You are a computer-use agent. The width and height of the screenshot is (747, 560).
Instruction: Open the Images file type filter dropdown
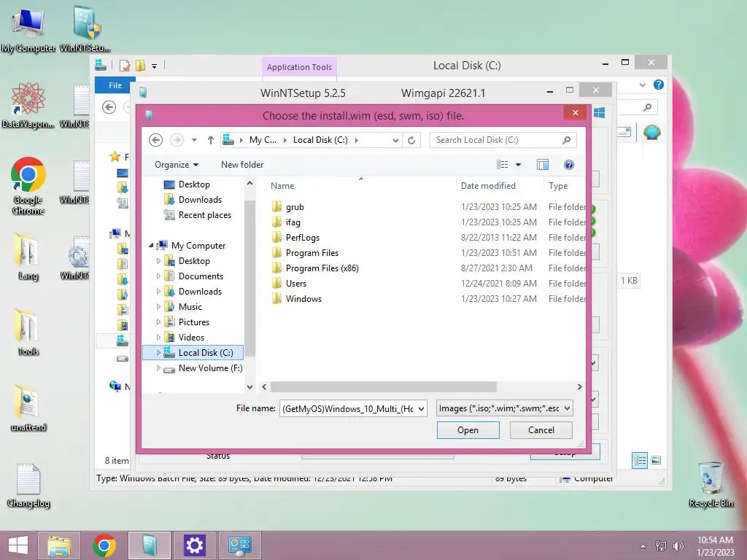(567, 408)
